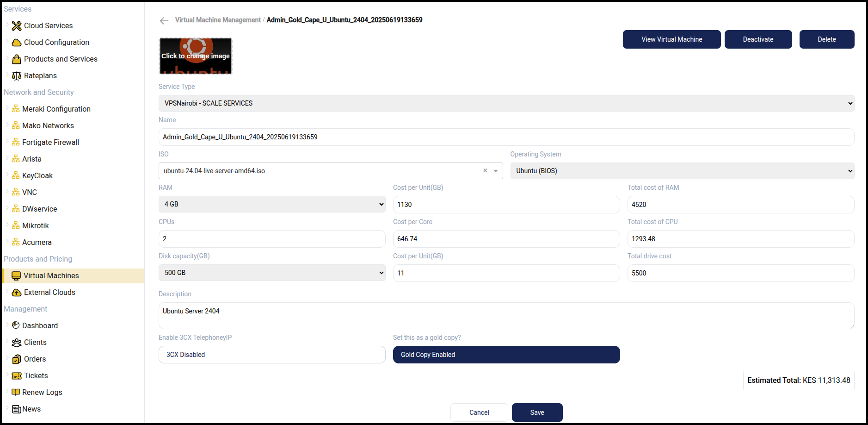
Task: Click the DWservice network icon
Action: pos(16,209)
